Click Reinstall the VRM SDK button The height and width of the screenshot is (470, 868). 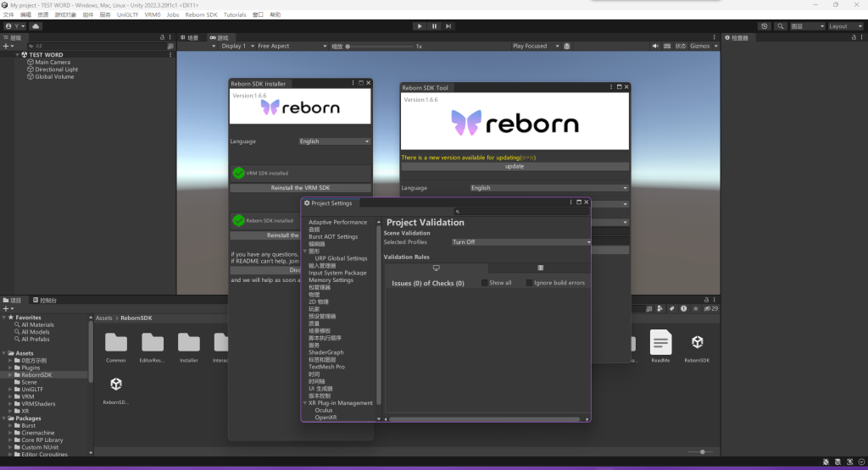[300, 188]
